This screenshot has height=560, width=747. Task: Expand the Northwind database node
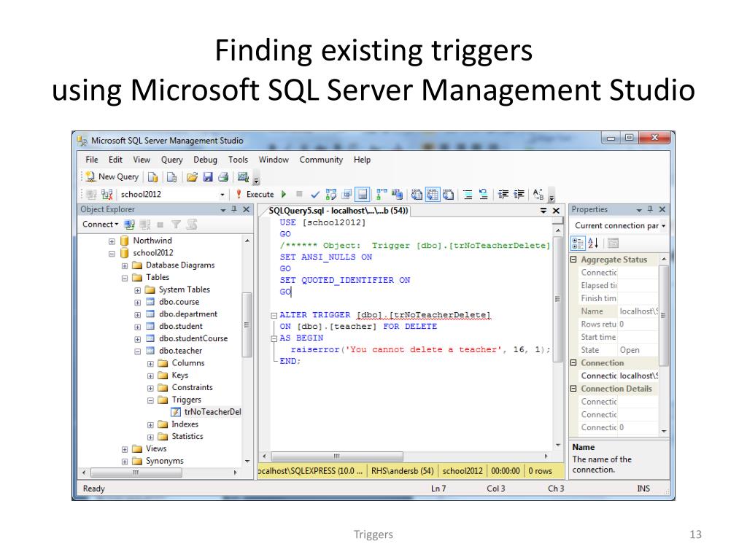point(112,241)
